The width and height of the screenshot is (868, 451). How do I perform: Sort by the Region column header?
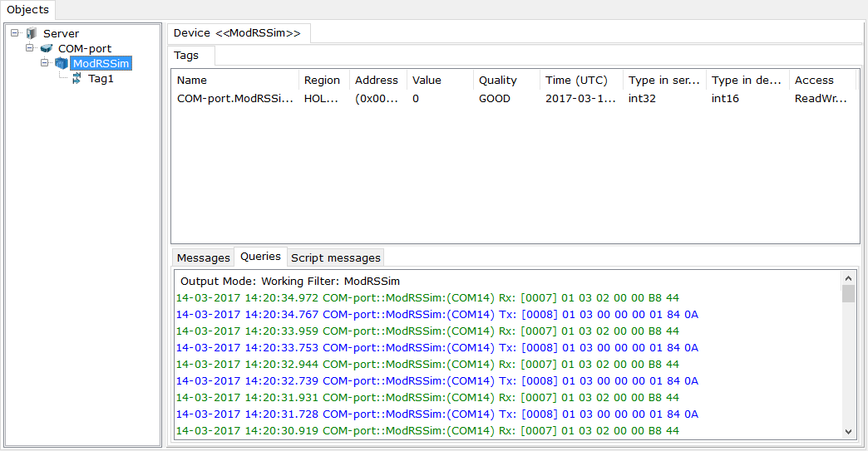(x=323, y=80)
